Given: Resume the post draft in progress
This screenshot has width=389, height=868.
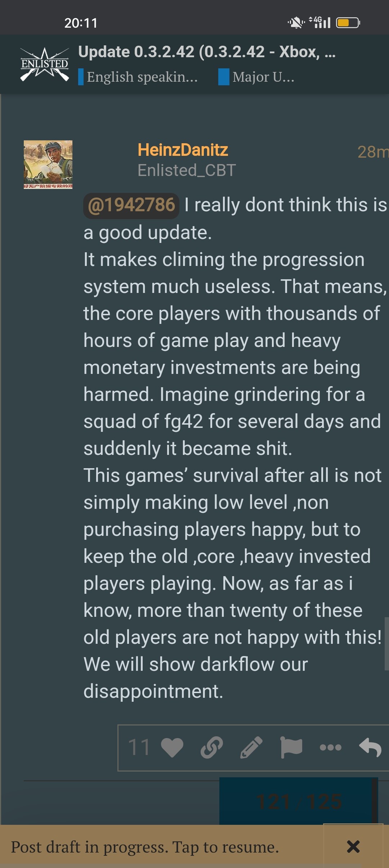Looking at the screenshot, I should pos(145,847).
